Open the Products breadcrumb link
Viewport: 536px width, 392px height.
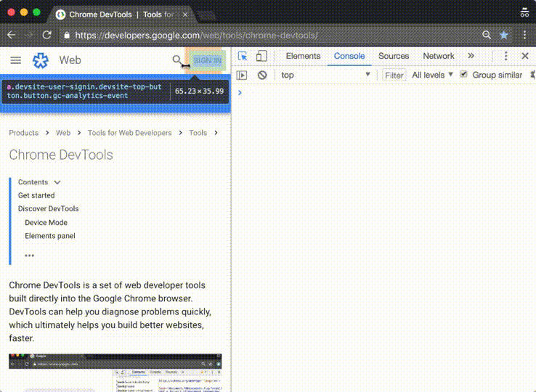[23, 133]
